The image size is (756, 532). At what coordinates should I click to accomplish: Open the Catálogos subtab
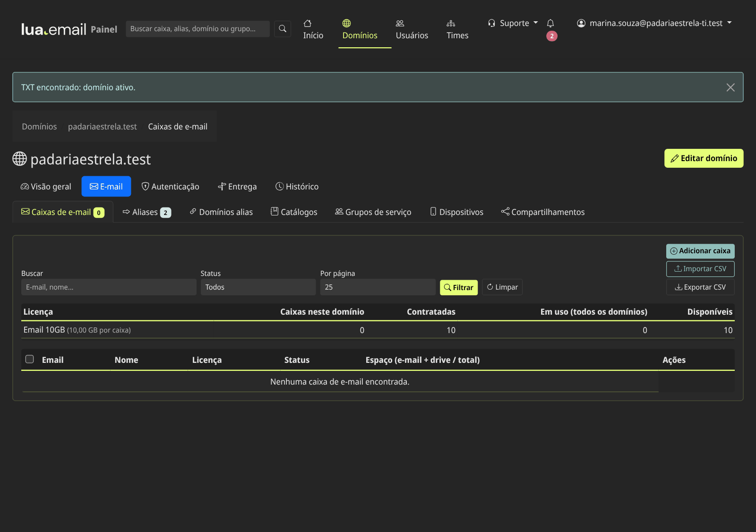294,212
